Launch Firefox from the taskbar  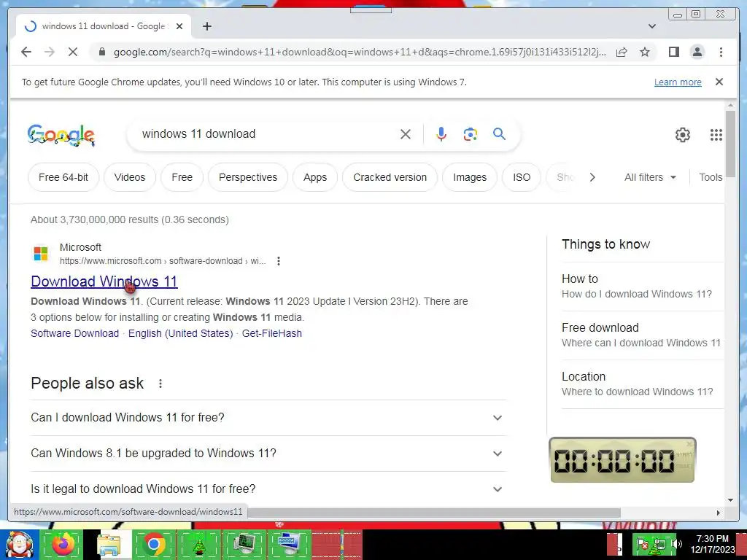point(63,544)
